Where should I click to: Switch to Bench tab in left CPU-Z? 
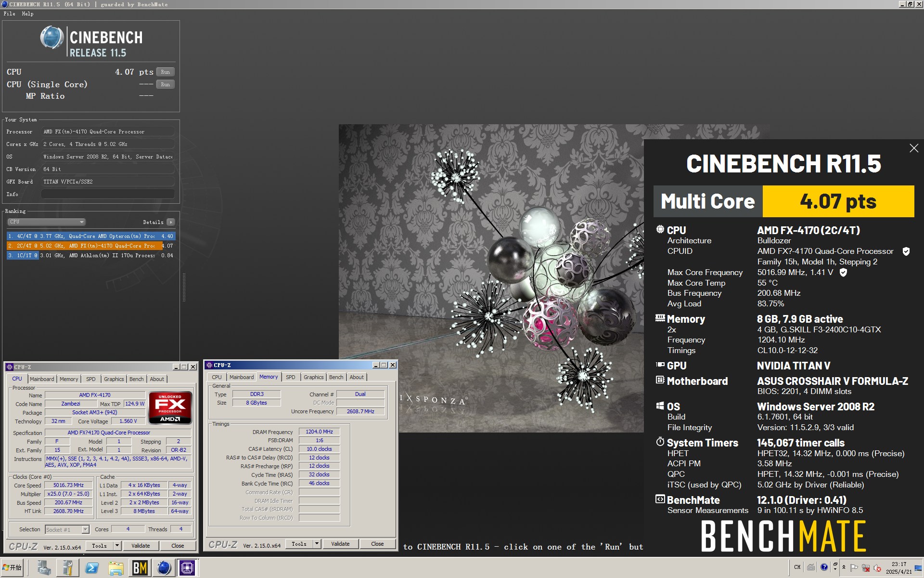[136, 379]
